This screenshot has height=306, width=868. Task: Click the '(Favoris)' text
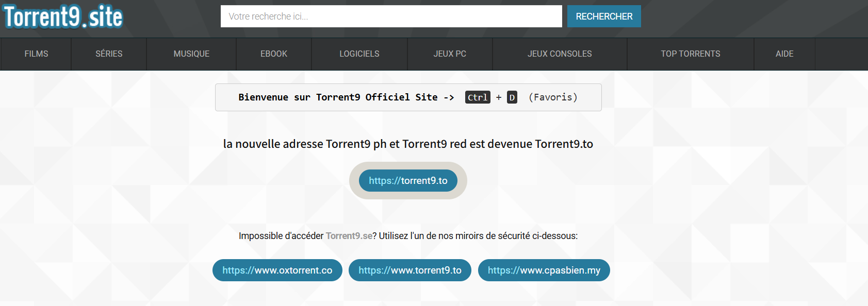tap(553, 97)
